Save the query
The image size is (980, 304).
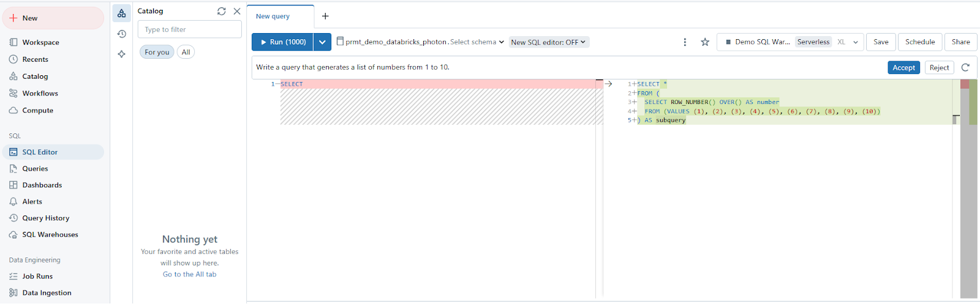click(881, 42)
